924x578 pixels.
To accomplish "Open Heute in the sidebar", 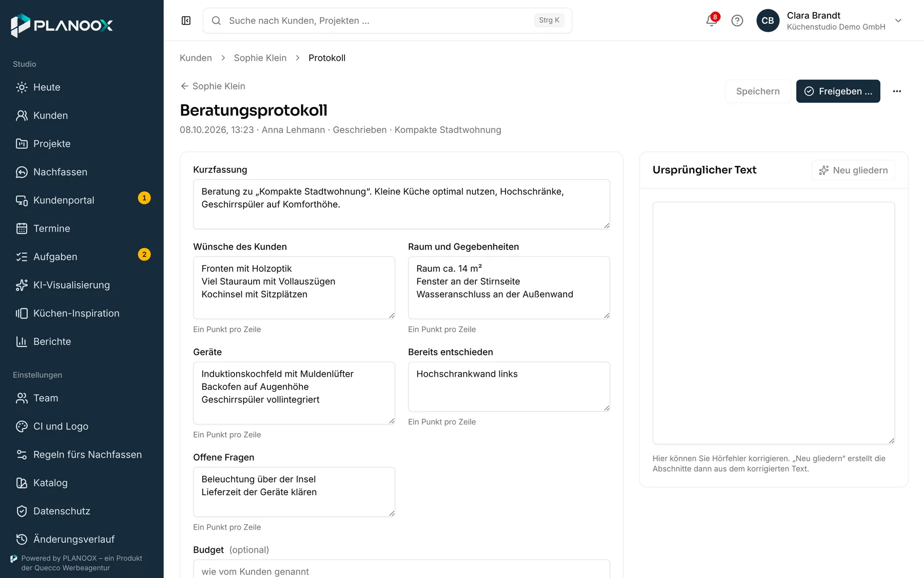I will tap(82, 87).
